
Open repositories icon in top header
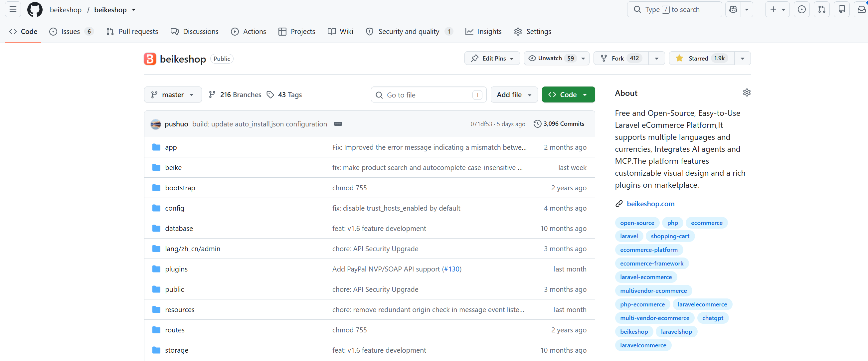[x=841, y=9]
